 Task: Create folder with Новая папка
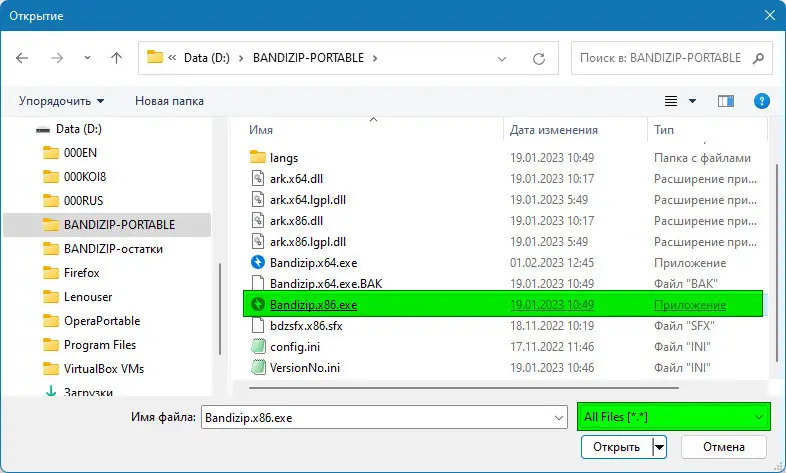tap(169, 101)
